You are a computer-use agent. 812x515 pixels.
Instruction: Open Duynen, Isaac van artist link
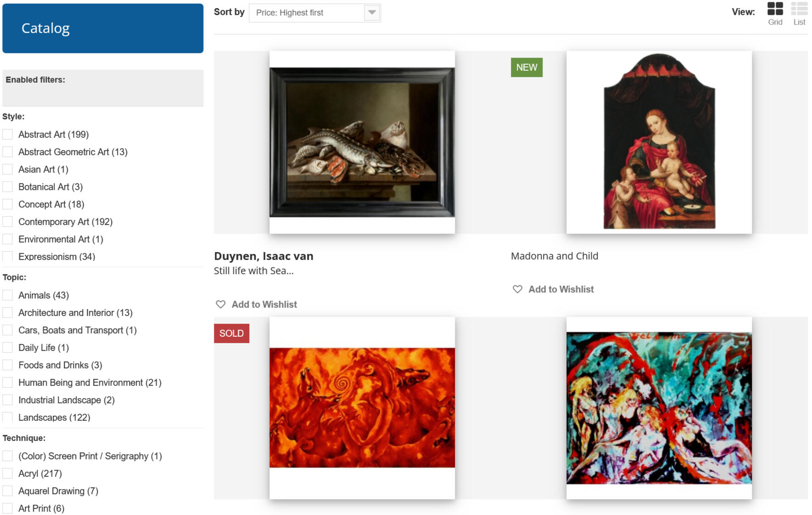click(263, 256)
